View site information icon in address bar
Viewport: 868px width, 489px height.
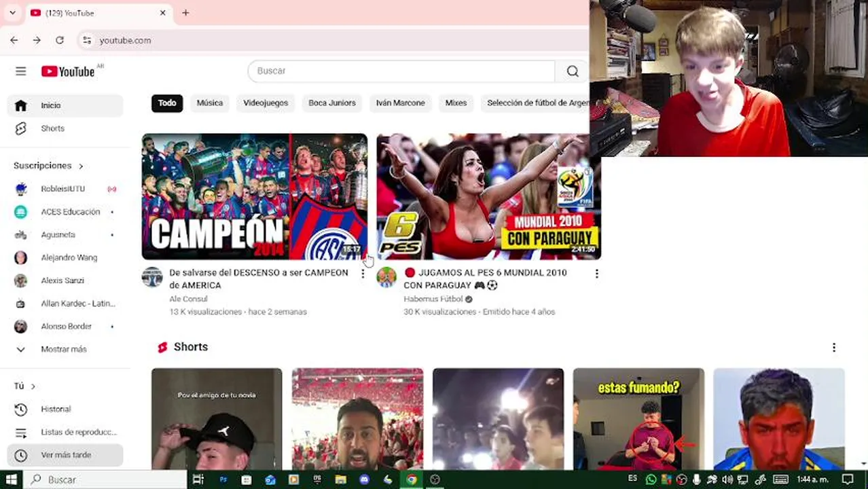[x=86, y=41]
